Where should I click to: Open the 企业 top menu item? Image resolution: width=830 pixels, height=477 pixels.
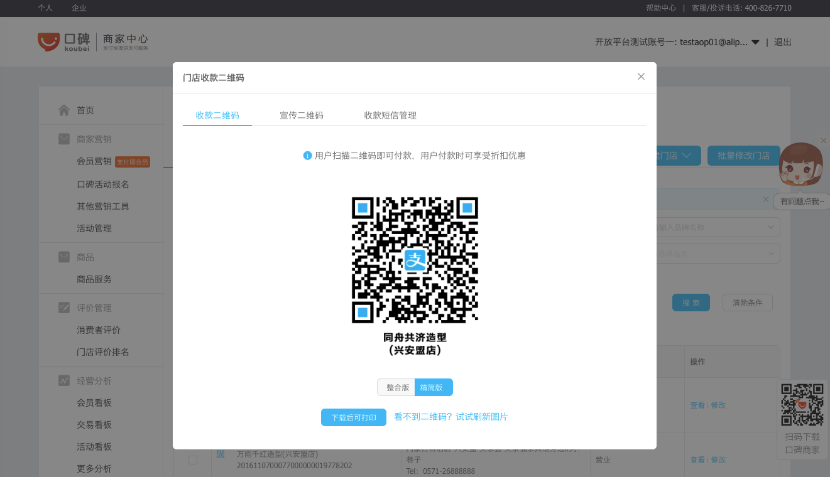pyautogui.click(x=79, y=8)
